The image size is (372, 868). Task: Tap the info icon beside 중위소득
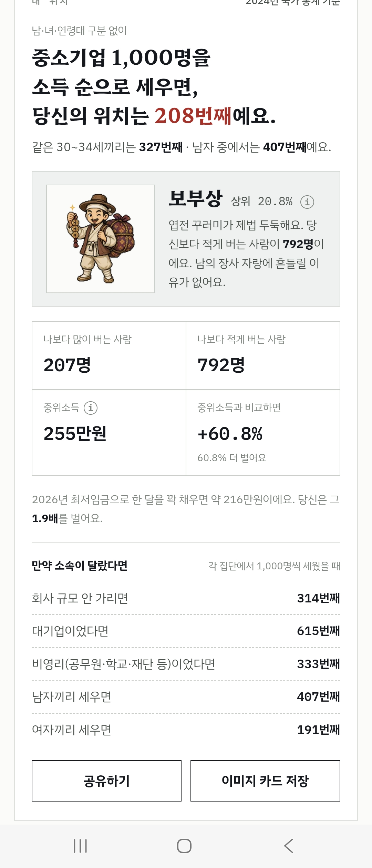tap(91, 408)
